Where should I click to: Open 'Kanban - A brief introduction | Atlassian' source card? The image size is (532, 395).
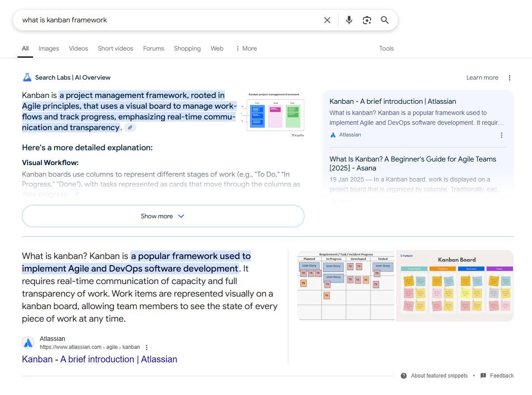coord(393,102)
